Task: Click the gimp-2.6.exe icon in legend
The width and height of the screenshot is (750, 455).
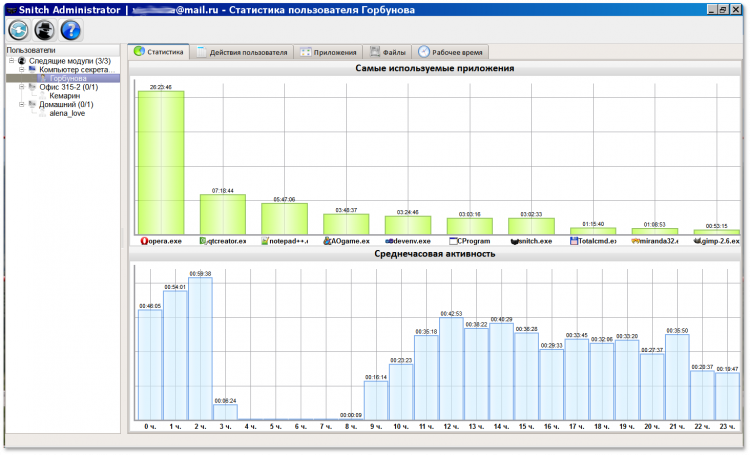Action: [698, 241]
